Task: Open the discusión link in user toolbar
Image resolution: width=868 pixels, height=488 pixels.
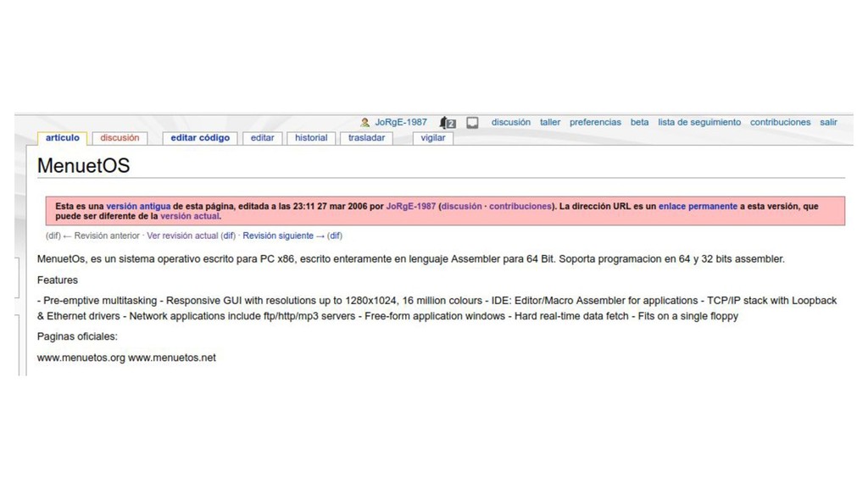Action: click(510, 122)
